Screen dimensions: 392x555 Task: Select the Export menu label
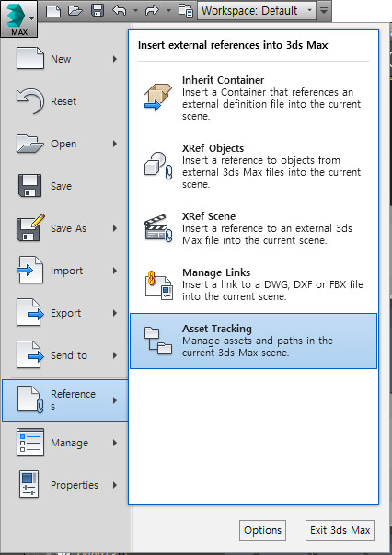pyautogui.click(x=66, y=313)
